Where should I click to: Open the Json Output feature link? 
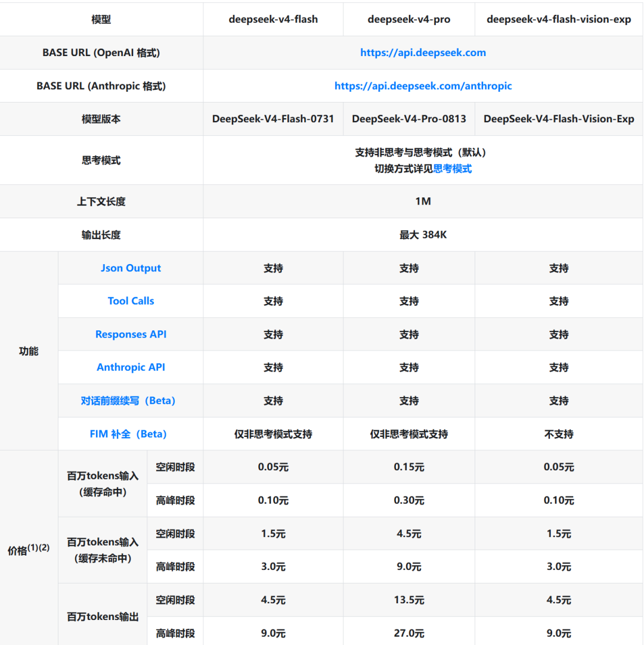[x=131, y=268]
